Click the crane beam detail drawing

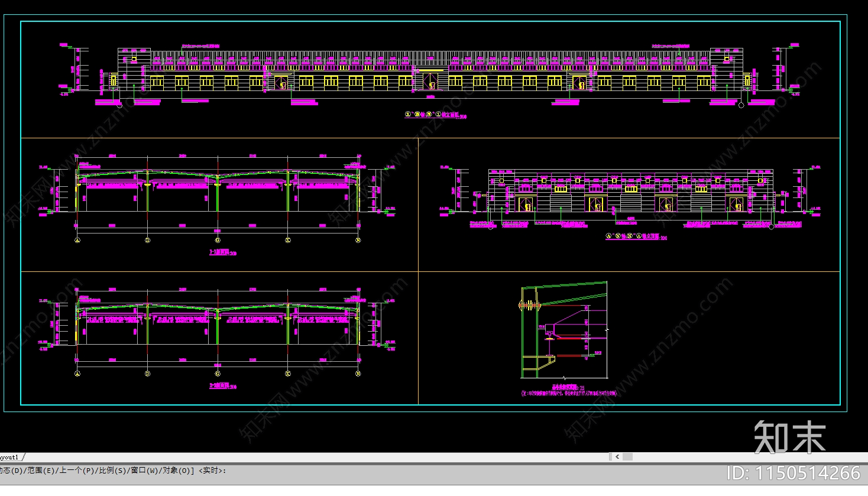tap(563, 330)
